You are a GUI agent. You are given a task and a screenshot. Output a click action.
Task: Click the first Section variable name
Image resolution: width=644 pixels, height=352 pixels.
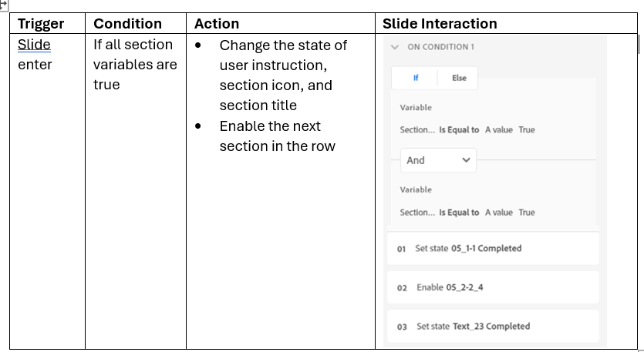[416, 130]
